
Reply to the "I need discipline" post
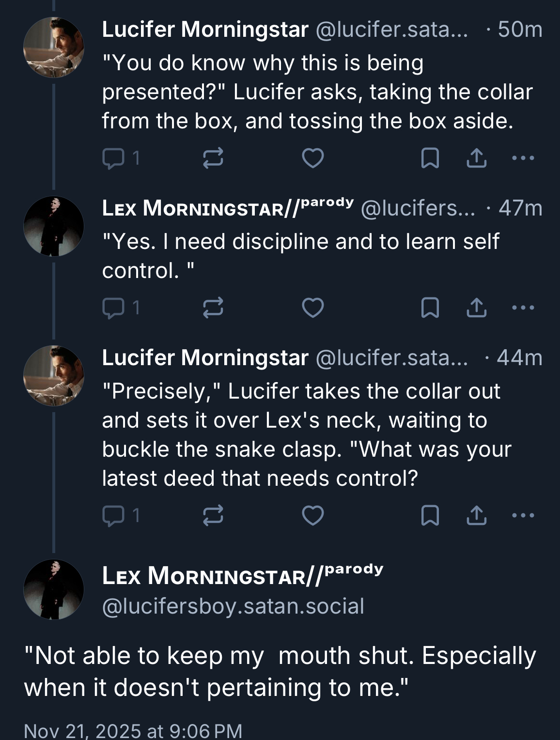(x=113, y=308)
